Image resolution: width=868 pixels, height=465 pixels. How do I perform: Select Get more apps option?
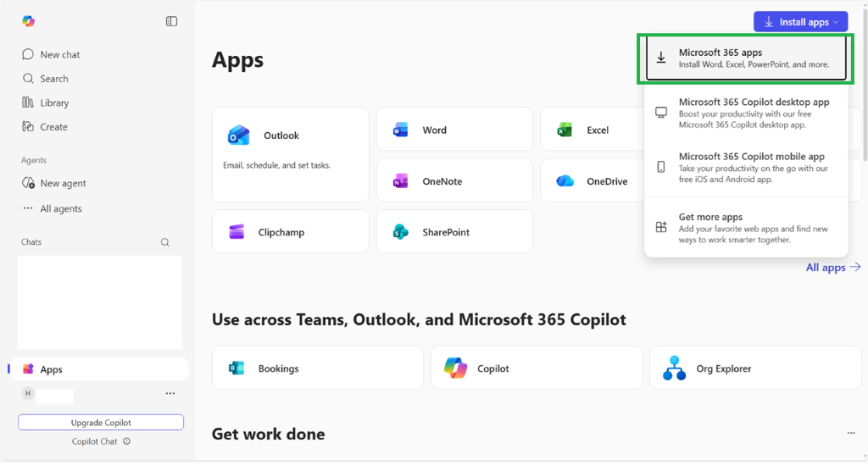coord(746,228)
